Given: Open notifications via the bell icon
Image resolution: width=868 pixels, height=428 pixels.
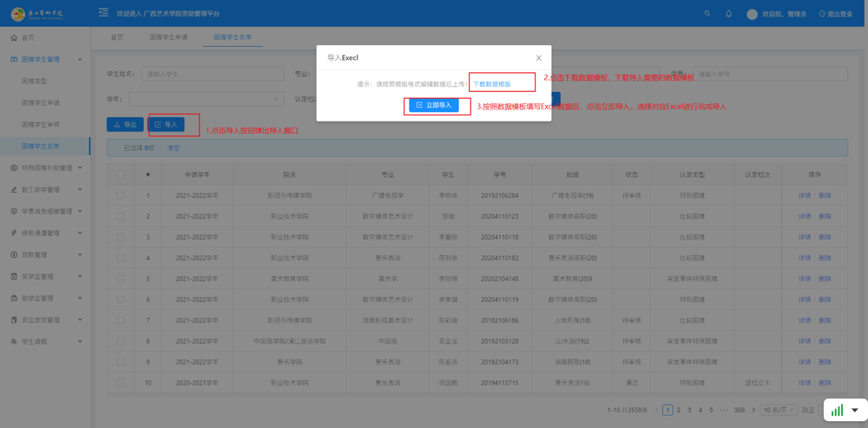Looking at the screenshot, I should click(x=728, y=14).
